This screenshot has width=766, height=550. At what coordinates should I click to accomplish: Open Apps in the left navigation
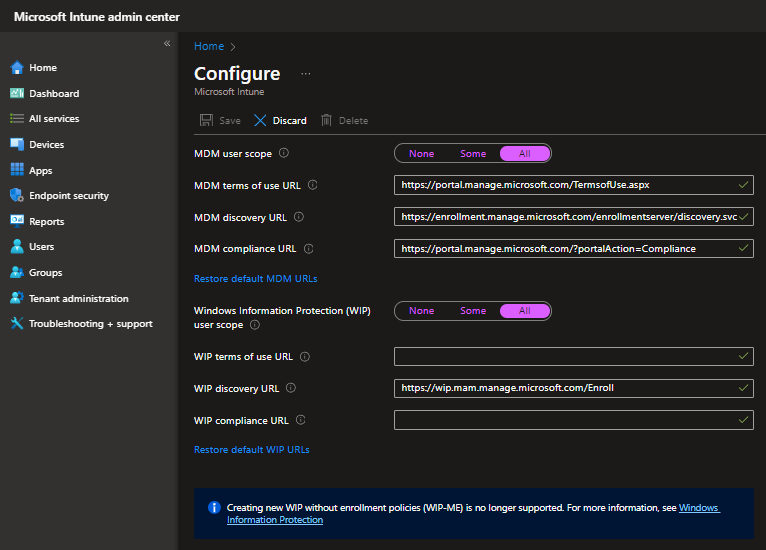(x=41, y=170)
